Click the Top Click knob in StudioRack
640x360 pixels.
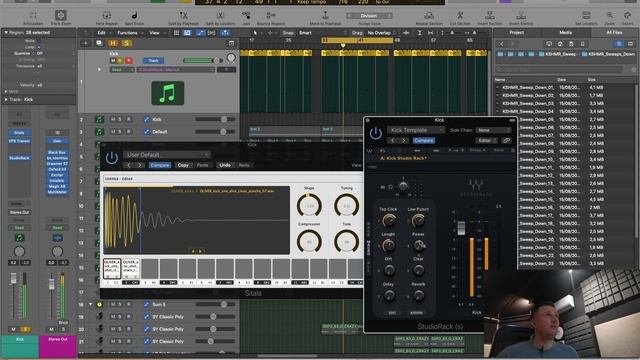coord(389,221)
